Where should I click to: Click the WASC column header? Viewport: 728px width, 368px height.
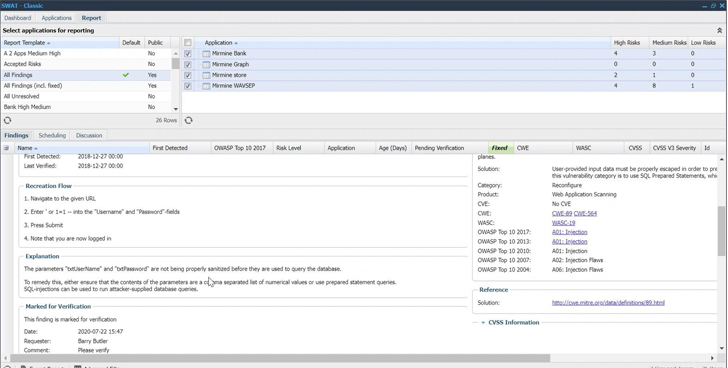click(598, 148)
